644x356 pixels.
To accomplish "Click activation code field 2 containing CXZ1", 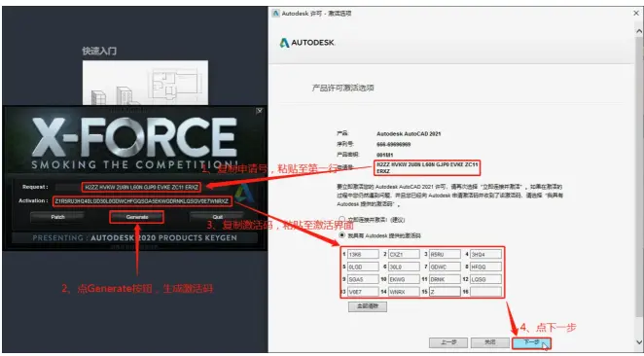I will (404, 254).
